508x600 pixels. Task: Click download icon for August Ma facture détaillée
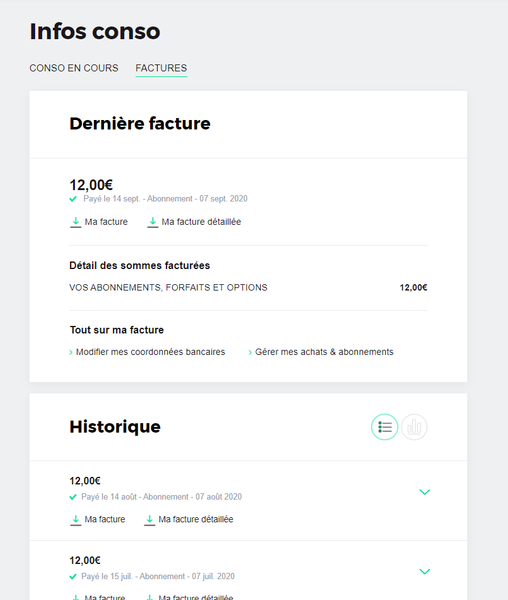coord(150,520)
